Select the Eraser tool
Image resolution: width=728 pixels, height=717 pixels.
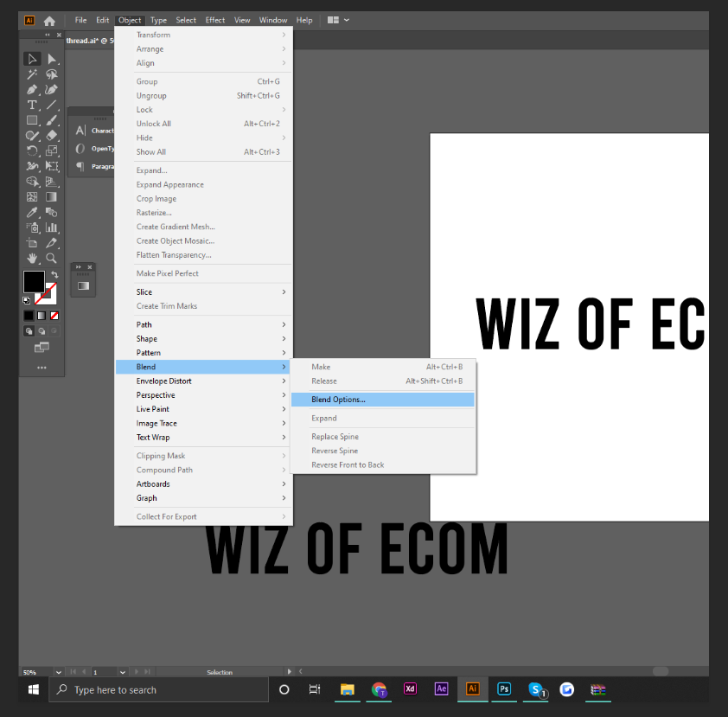click(51, 134)
